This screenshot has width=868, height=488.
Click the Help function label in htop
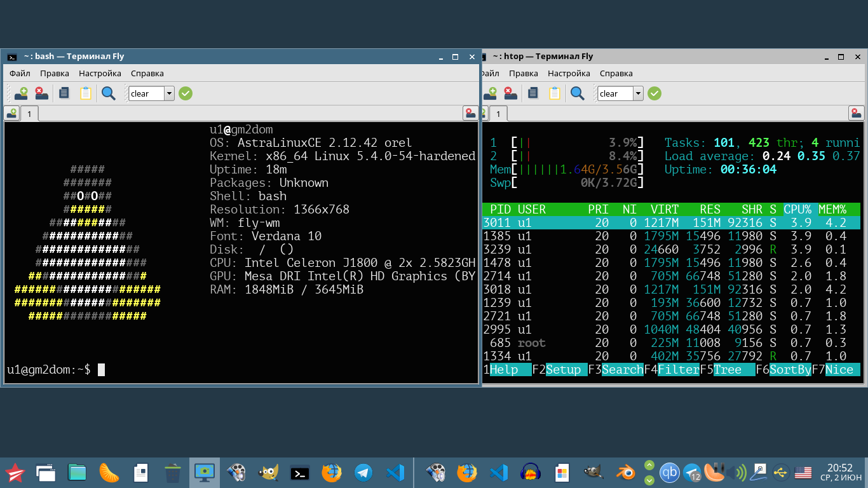coord(510,370)
